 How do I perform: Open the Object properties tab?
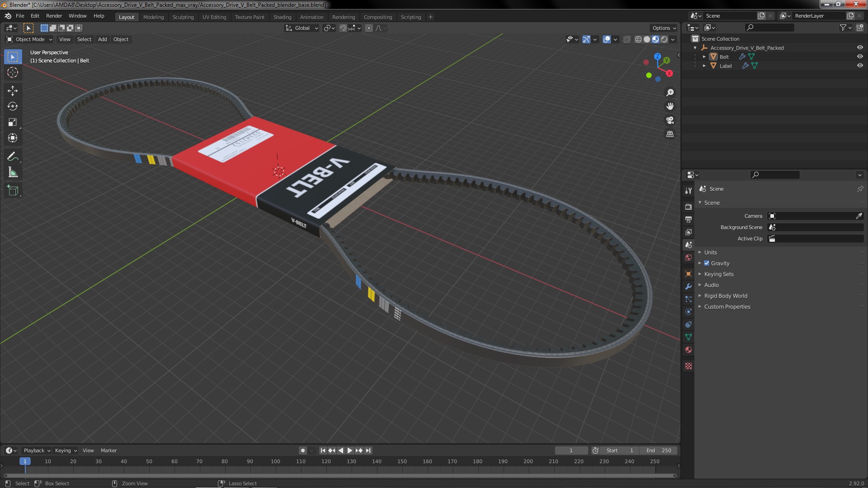click(x=688, y=274)
